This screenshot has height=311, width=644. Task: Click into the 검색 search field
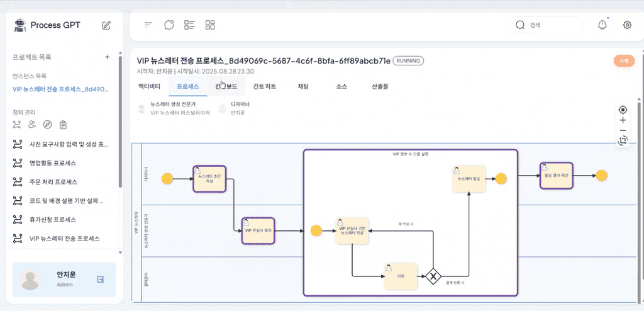point(545,25)
